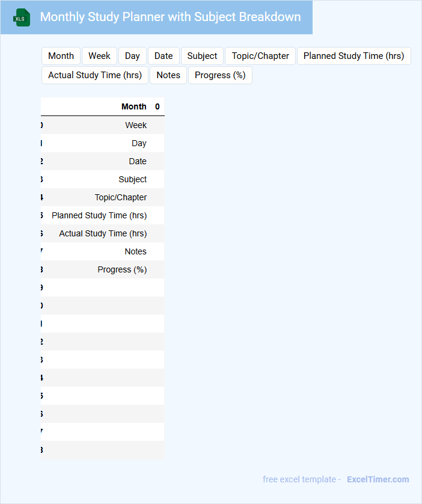This screenshot has height=504, width=422.
Task: Select the Month tag button
Action: tap(61, 56)
